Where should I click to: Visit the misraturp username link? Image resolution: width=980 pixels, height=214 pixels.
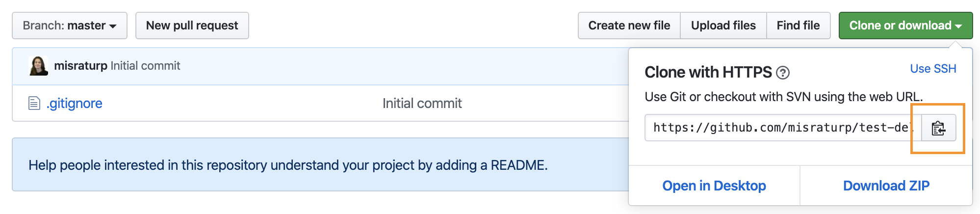click(80, 66)
